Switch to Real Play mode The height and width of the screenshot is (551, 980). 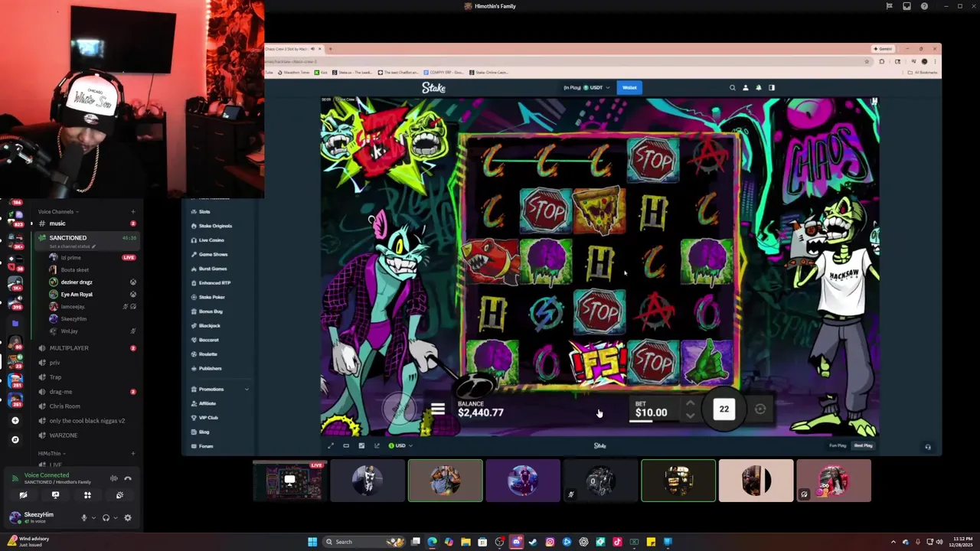click(863, 445)
